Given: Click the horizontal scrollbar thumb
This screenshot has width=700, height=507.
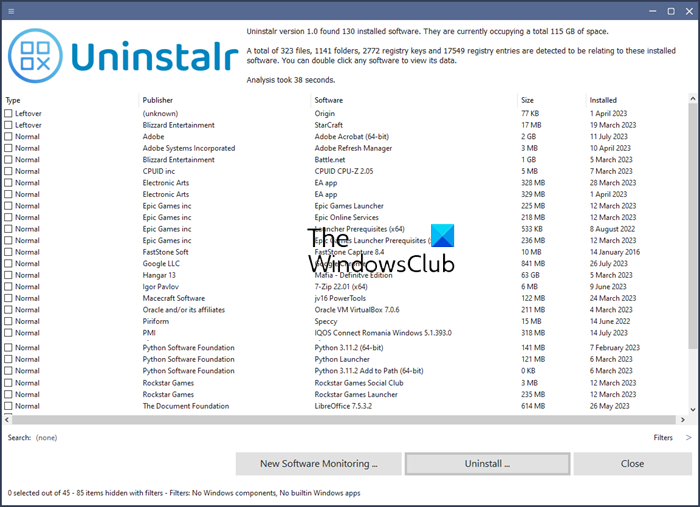Looking at the screenshot, I should (x=344, y=420).
